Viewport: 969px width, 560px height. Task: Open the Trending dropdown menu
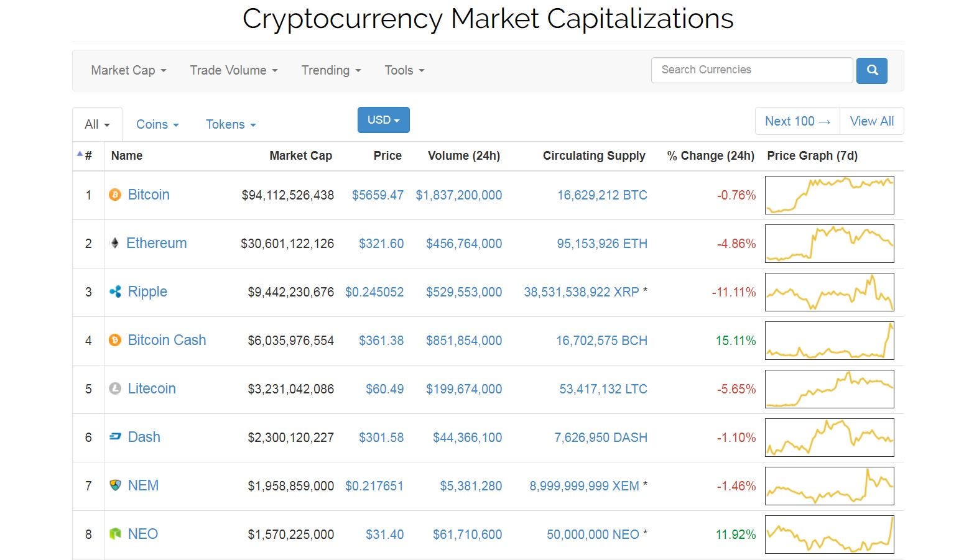pyautogui.click(x=331, y=70)
